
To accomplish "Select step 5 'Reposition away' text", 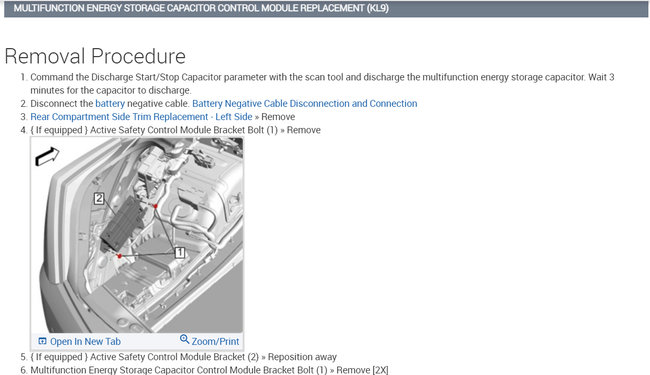I will pyautogui.click(x=302, y=357).
